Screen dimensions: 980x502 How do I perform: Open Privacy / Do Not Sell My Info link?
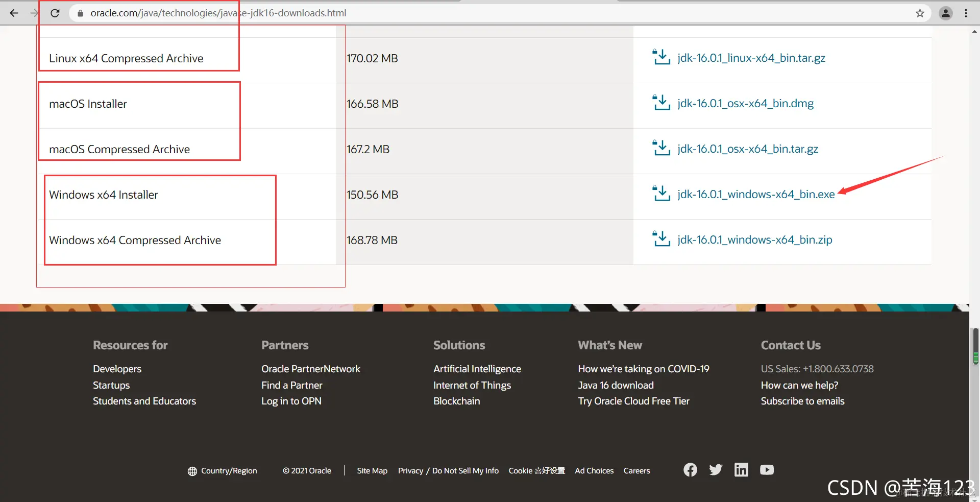(448, 471)
